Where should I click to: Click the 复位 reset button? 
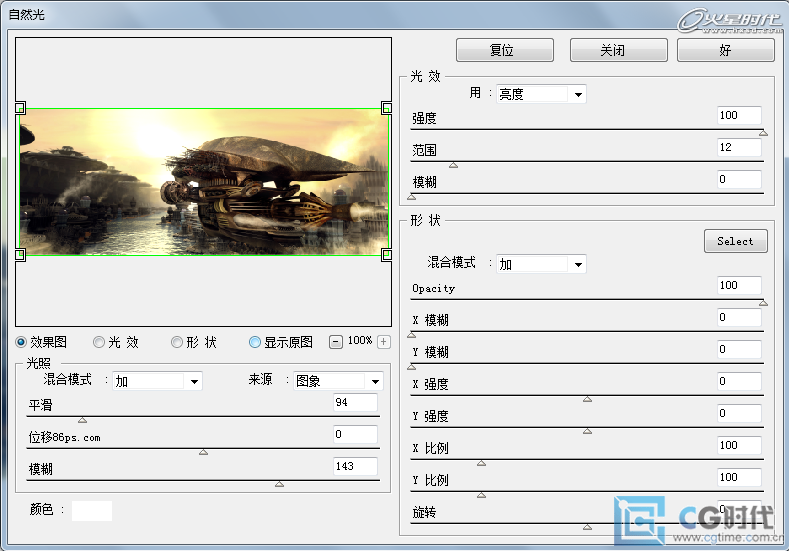coord(505,50)
